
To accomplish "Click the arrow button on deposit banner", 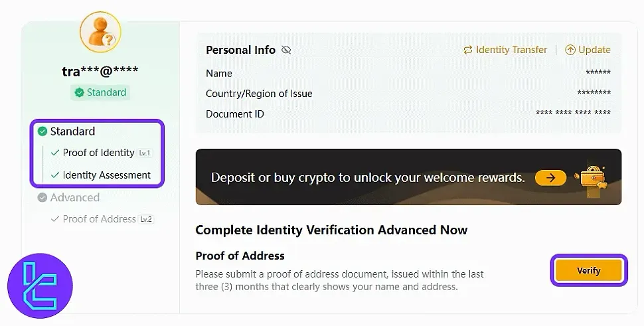I will coord(550,177).
